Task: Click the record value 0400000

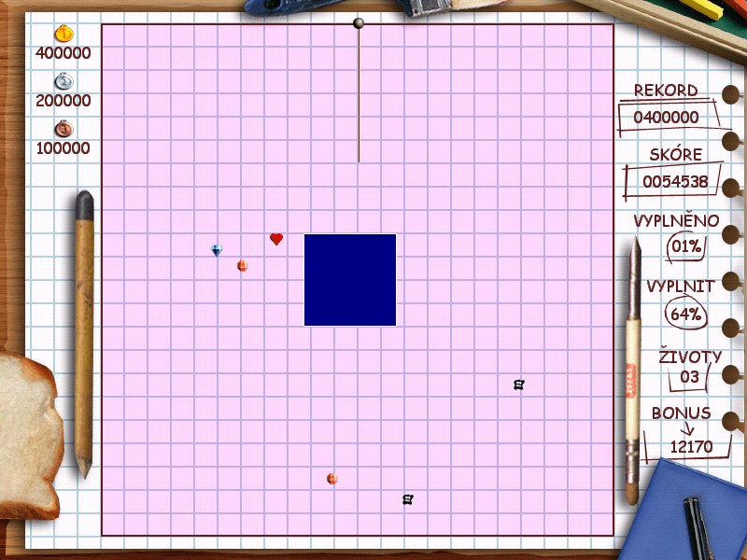Action: (666, 118)
